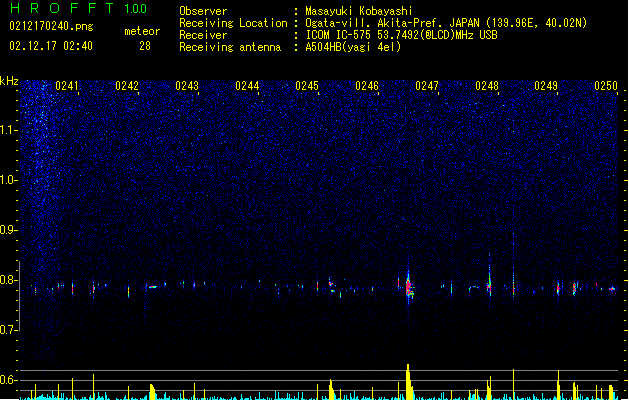This screenshot has height=400, width=629.
Task: Click the meteor count value 28
Action: click(145, 46)
